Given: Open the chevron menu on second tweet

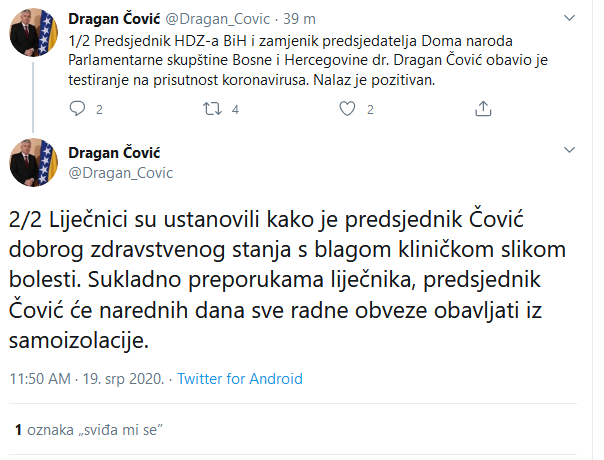Looking at the screenshot, I should click(569, 149).
